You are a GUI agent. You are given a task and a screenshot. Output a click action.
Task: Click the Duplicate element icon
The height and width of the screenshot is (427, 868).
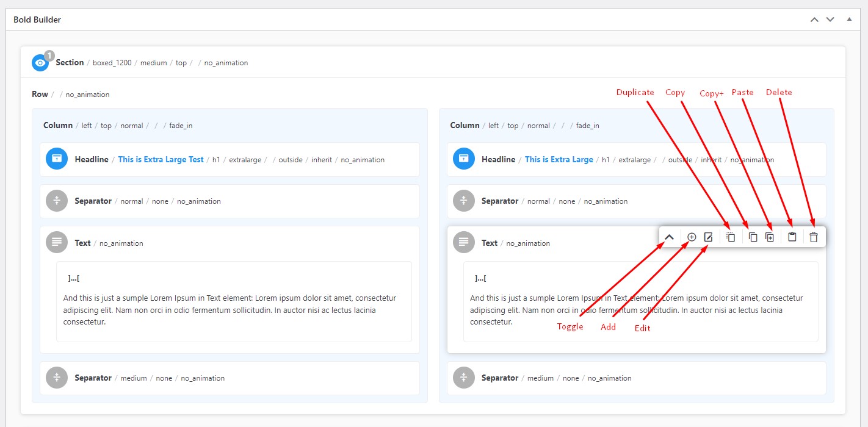pyautogui.click(x=731, y=237)
